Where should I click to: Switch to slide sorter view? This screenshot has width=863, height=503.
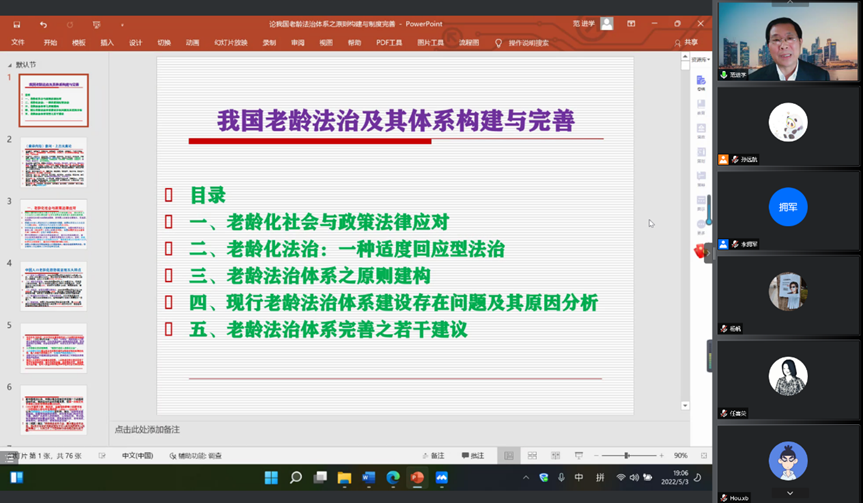coord(531,455)
